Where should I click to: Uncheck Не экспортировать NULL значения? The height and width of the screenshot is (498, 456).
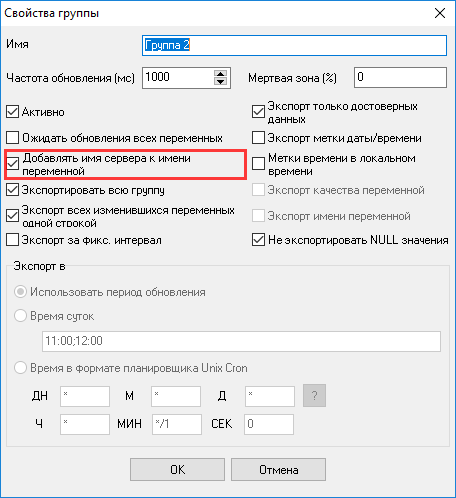pyautogui.click(x=258, y=240)
